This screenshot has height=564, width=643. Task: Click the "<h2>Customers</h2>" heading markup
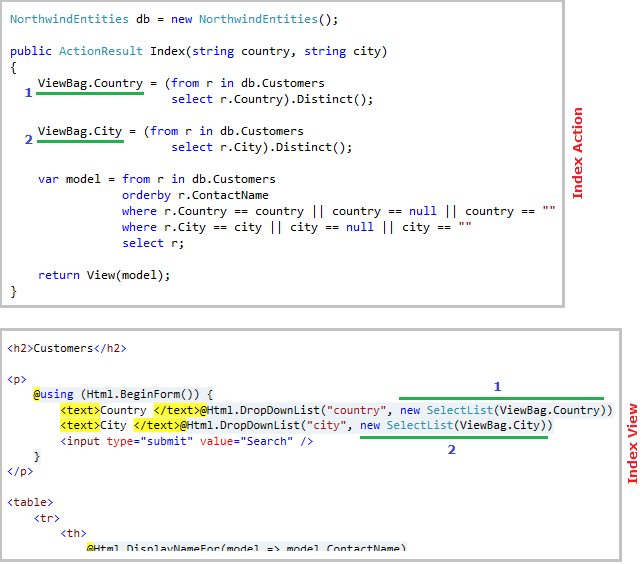(67, 348)
